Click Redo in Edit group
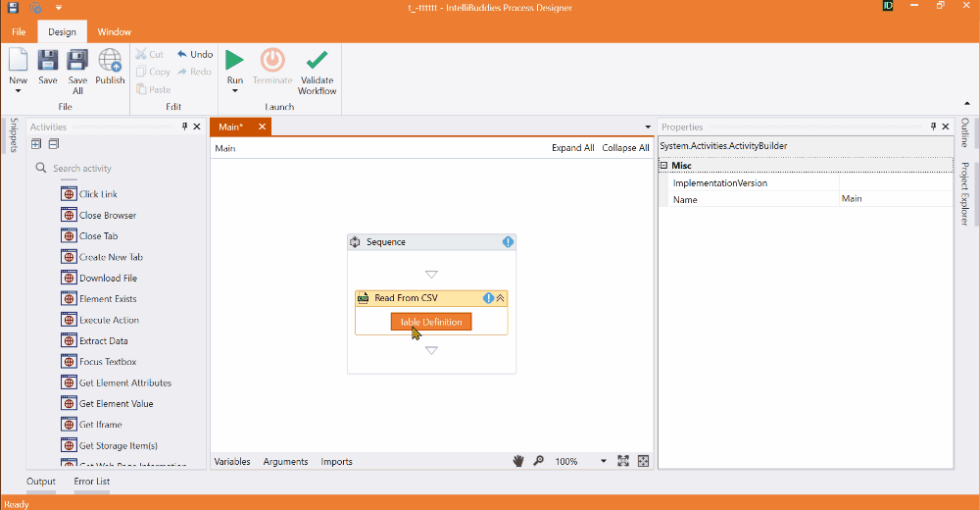 coord(194,72)
